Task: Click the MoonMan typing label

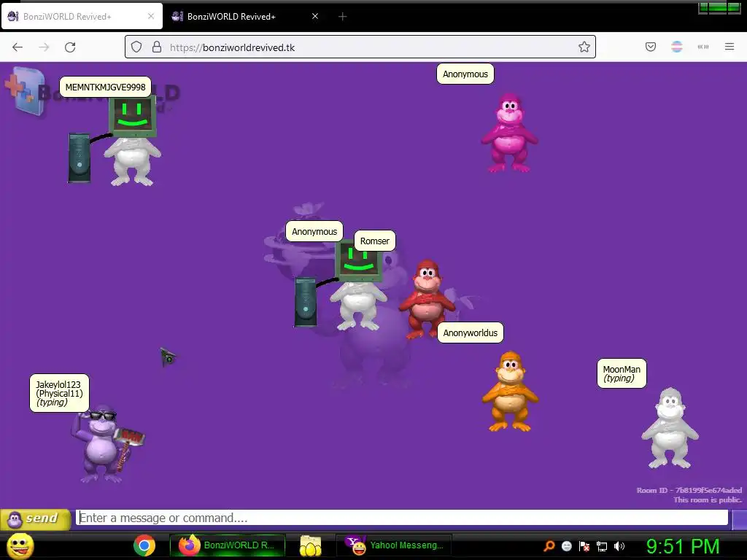Action: (622, 374)
